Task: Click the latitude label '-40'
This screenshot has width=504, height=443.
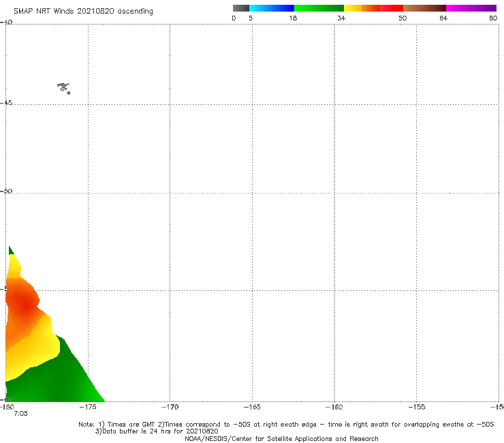Action: click(x=6, y=22)
